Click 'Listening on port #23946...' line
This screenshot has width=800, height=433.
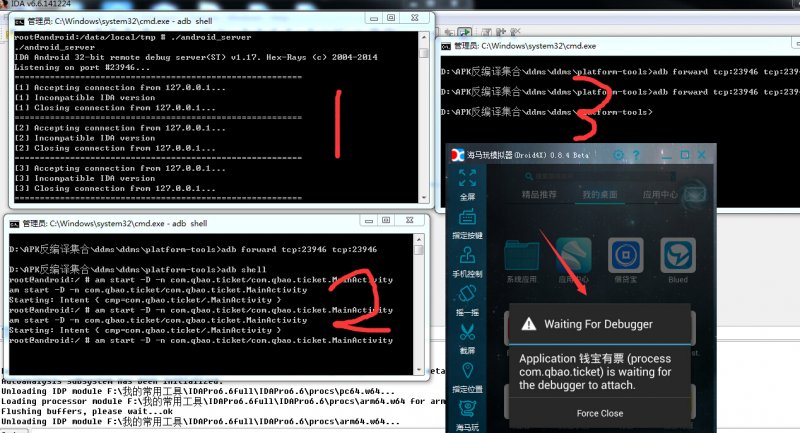click(82, 67)
